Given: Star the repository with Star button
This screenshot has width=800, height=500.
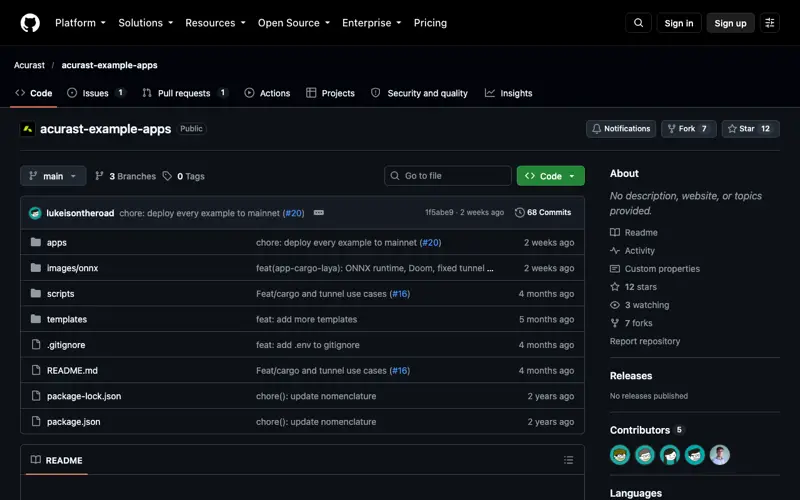Looking at the screenshot, I should coord(751,129).
